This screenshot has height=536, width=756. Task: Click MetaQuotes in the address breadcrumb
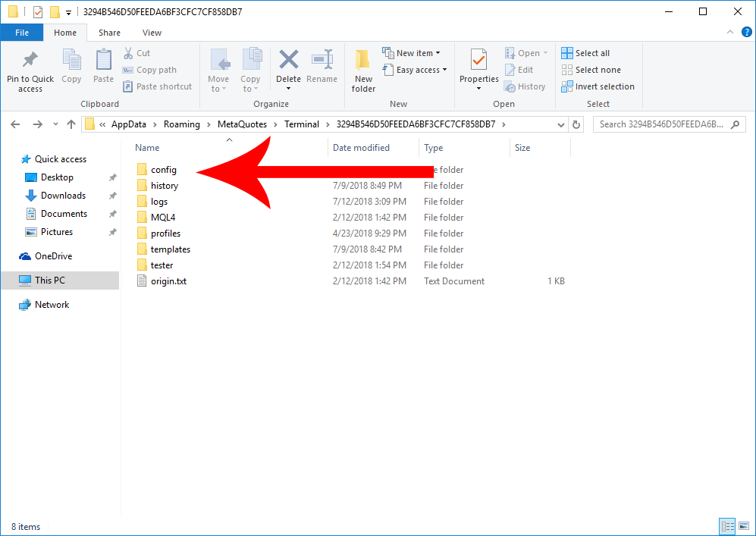tap(242, 124)
